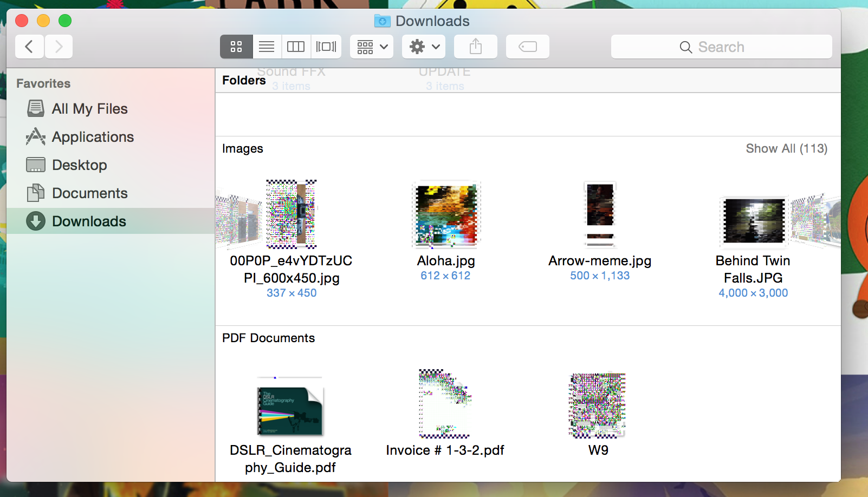Open All My Files in sidebar
The height and width of the screenshot is (497, 868).
point(111,109)
